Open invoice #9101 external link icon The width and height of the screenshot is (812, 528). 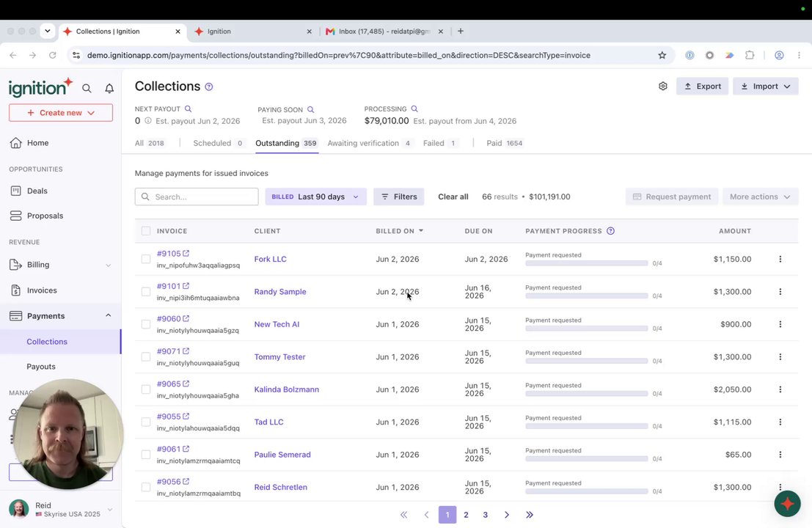(186, 286)
